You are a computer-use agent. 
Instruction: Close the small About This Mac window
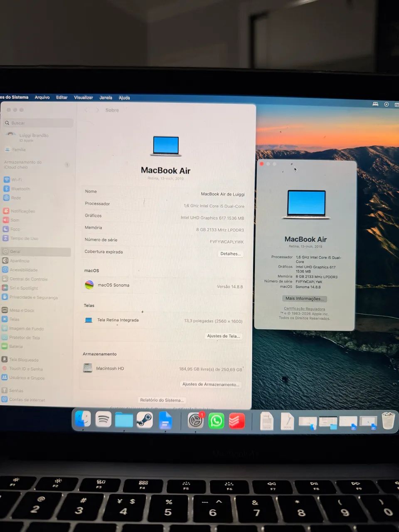[262, 164]
